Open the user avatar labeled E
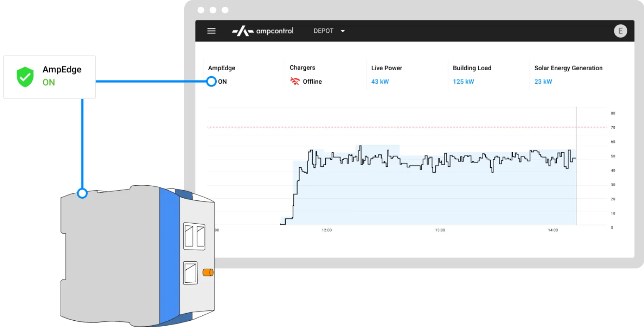Image resolution: width=644 pixels, height=327 pixels. [621, 31]
